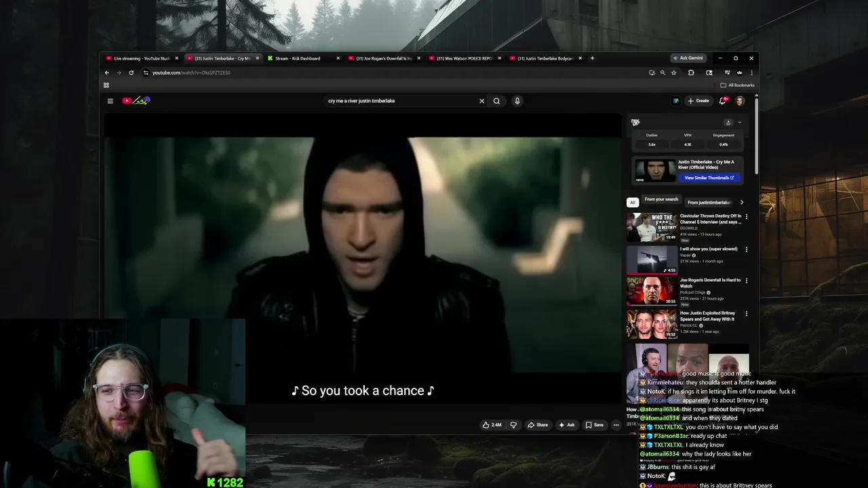Go back using the browser back arrow

[106, 73]
